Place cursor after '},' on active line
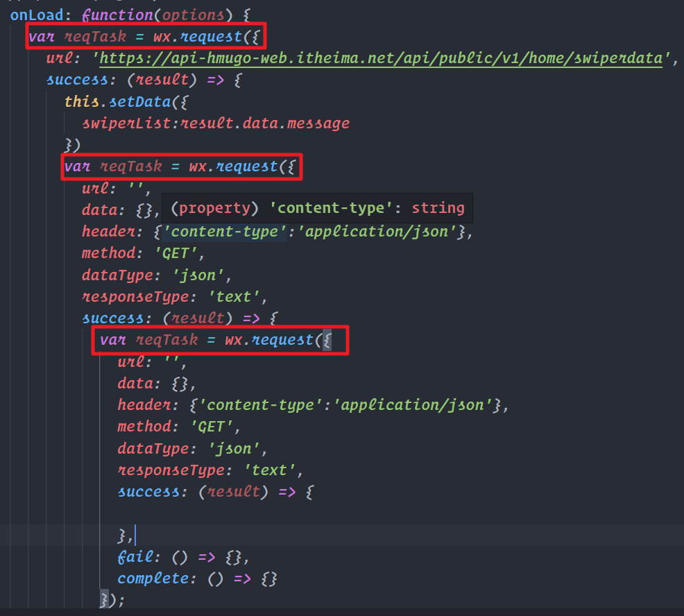 pos(135,536)
